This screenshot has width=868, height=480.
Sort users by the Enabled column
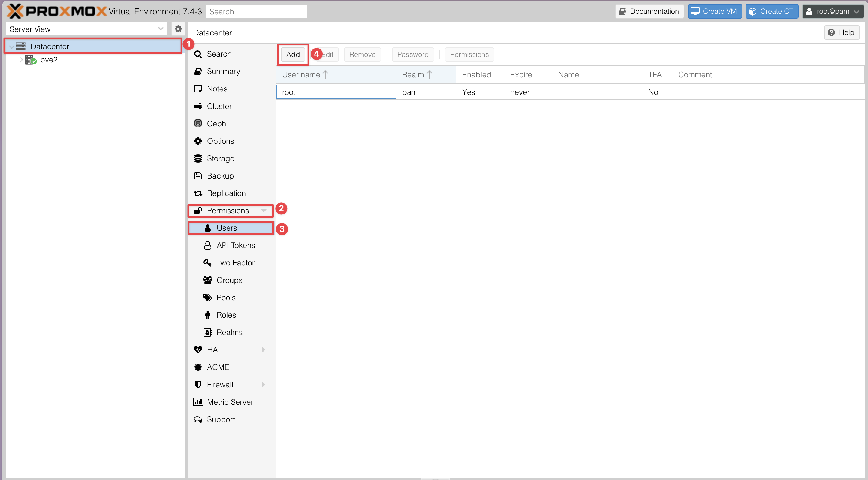click(476, 74)
